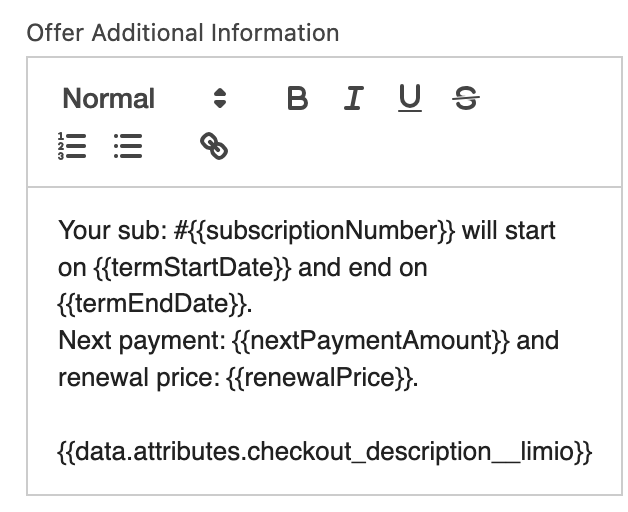628x512 pixels.
Task: Click the checkout_description__limio placeholder line
Action: (325, 451)
